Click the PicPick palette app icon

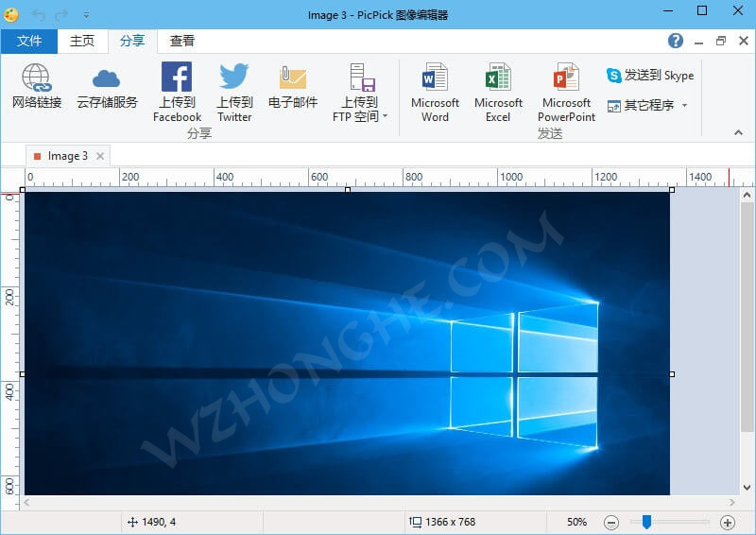click(11, 15)
